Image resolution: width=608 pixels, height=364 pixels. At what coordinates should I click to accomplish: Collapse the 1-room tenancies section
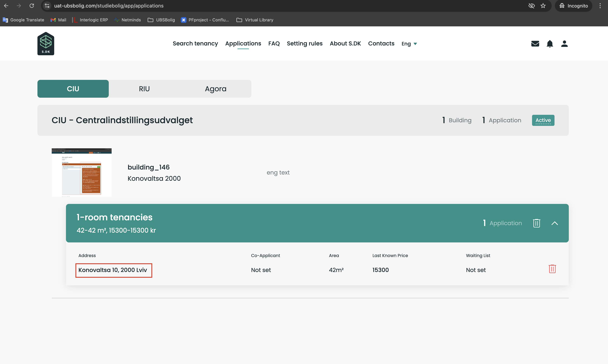[x=555, y=223]
